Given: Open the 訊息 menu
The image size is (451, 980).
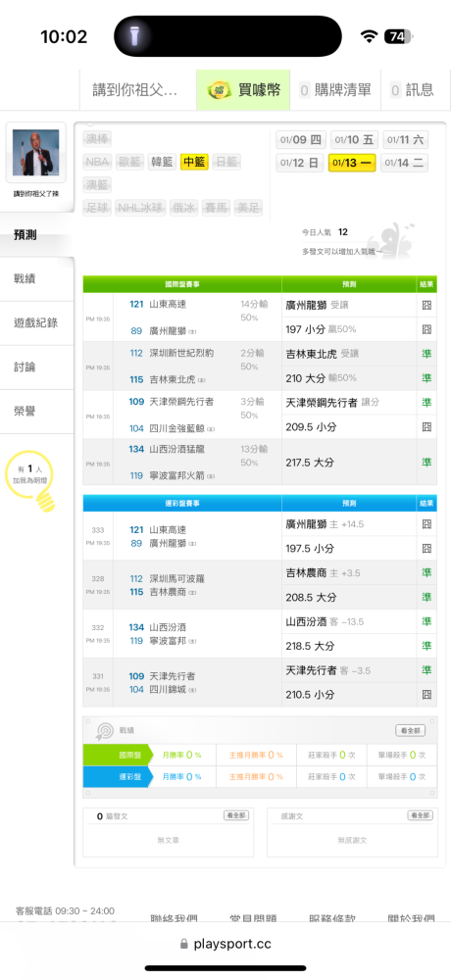Looking at the screenshot, I should 413,90.
